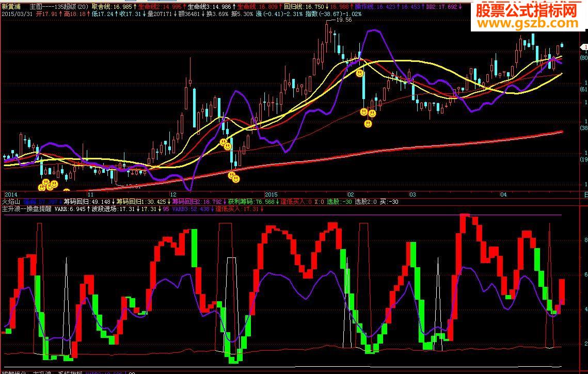Image resolution: width=588 pixels, height=374 pixels.
Task: Click the stock name 新黄浦
Action: coord(11,7)
